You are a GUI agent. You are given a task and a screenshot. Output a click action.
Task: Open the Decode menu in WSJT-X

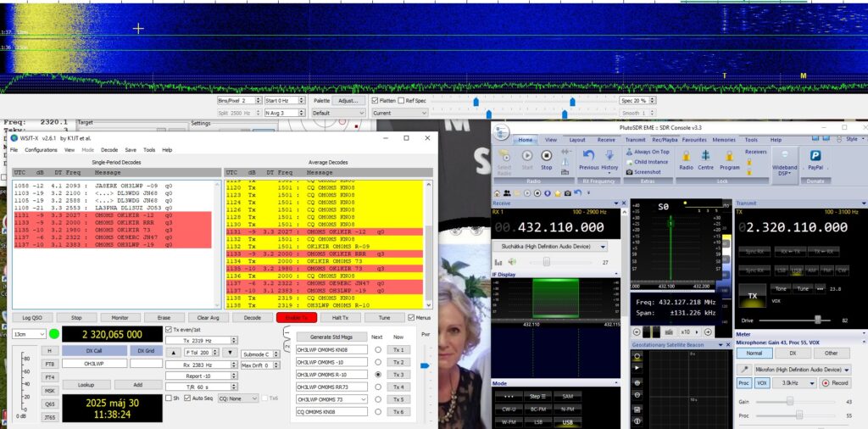[109, 150]
